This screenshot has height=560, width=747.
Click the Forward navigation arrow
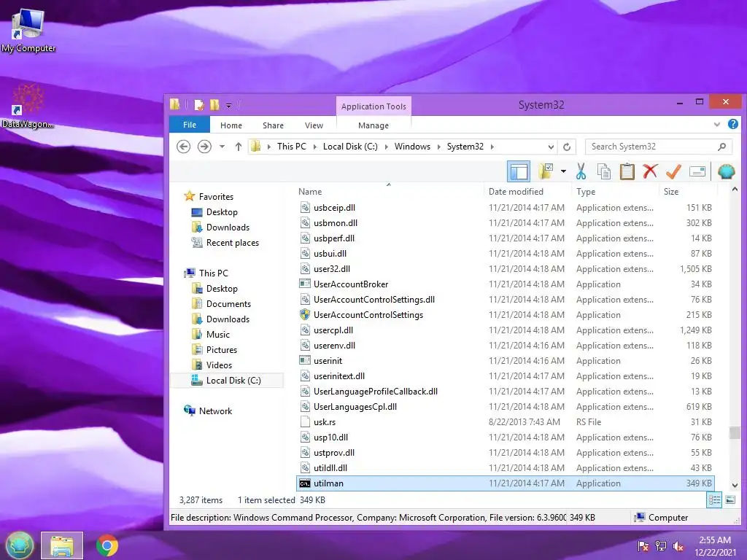click(x=204, y=147)
